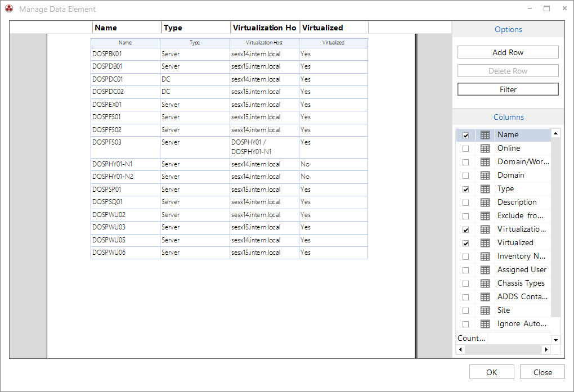The height and width of the screenshot is (392, 574).
Task: Select the Chassis Types column label
Action: (x=521, y=283)
